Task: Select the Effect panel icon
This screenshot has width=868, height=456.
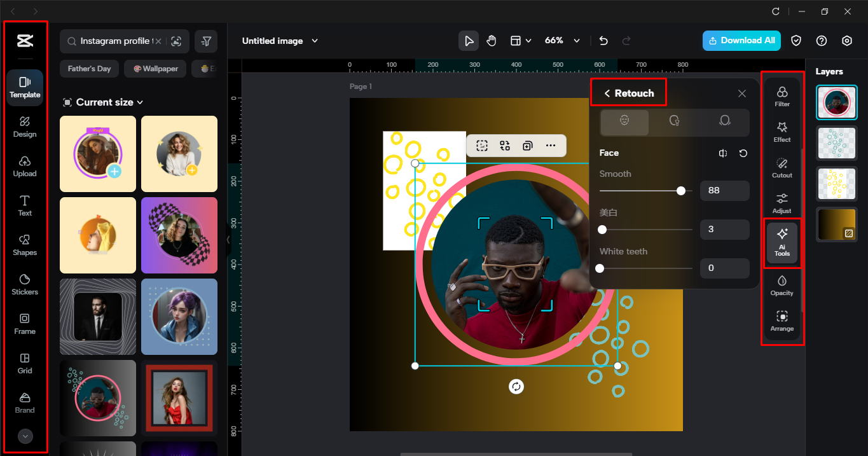Action: [x=782, y=131]
